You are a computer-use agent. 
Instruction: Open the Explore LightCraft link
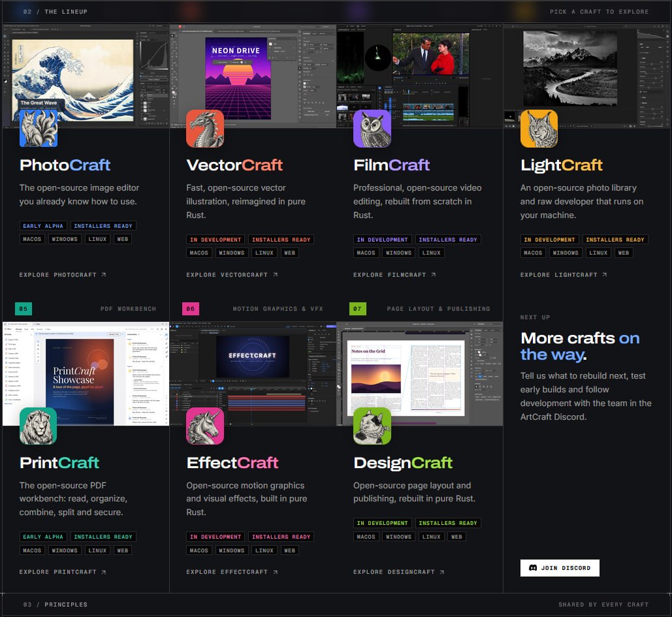tap(564, 275)
